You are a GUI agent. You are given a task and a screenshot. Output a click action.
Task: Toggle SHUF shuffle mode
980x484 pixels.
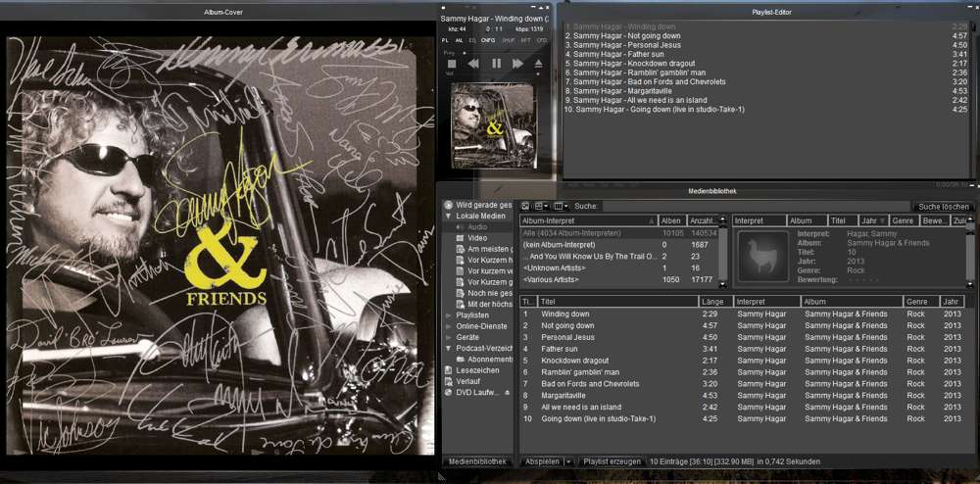tap(508, 40)
